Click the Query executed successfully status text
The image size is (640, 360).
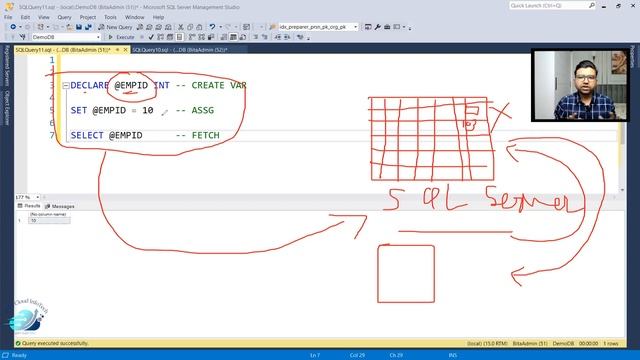coord(55,344)
